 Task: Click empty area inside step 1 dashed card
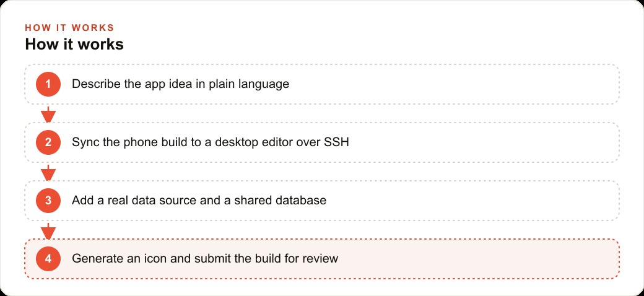452,84
